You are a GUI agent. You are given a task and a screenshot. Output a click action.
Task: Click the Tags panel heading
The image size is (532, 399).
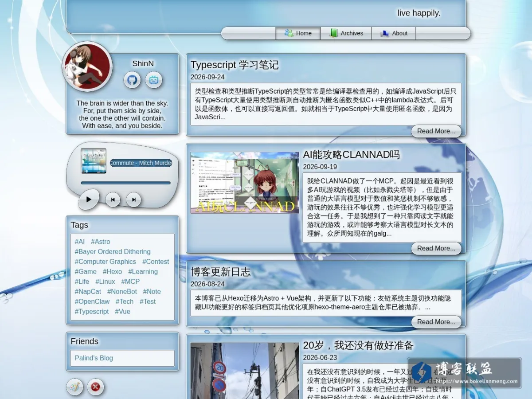[x=79, y=225]
